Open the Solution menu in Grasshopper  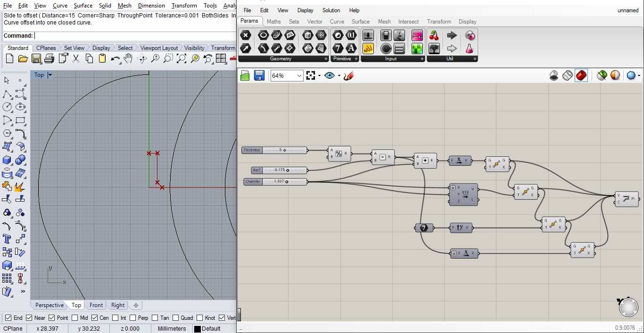(331, 10)
